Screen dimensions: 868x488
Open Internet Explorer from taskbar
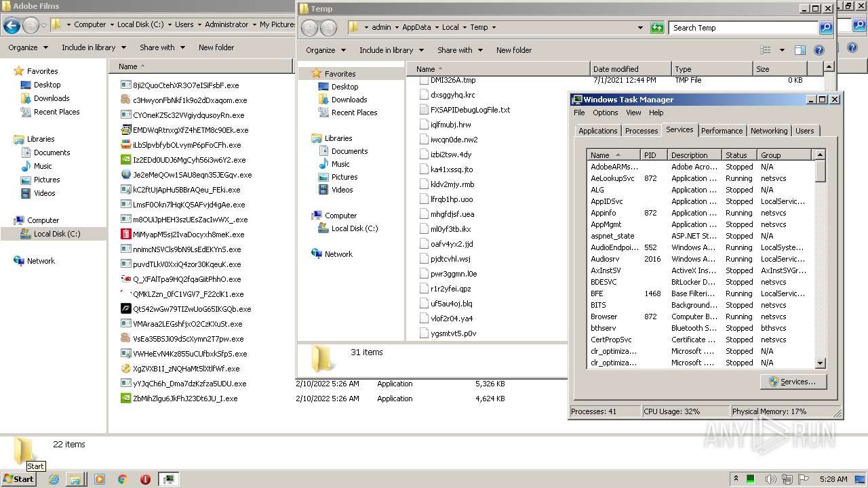(54, 479)
